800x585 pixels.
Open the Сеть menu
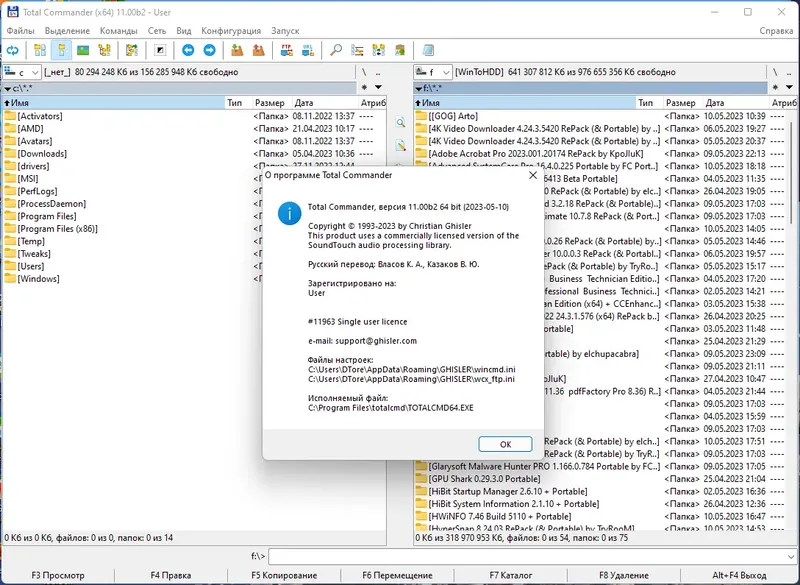tap(157, 31)
